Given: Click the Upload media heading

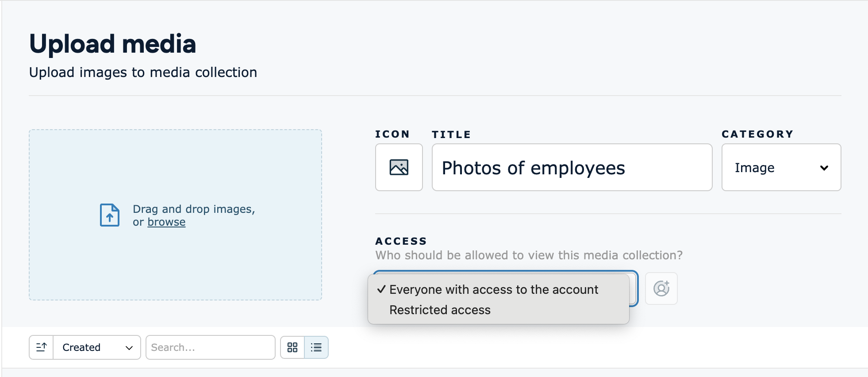Looking at the screenshot, I should pyautogui.click(x=112, y=44).
